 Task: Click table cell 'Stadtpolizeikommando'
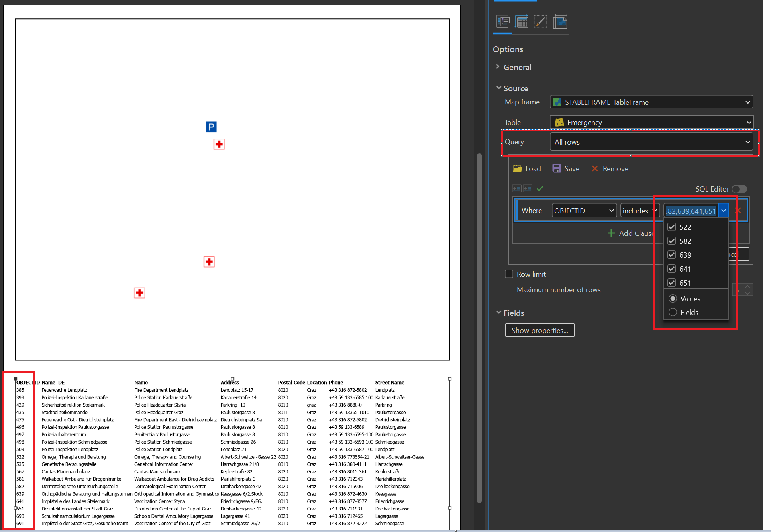click(64, 412)
